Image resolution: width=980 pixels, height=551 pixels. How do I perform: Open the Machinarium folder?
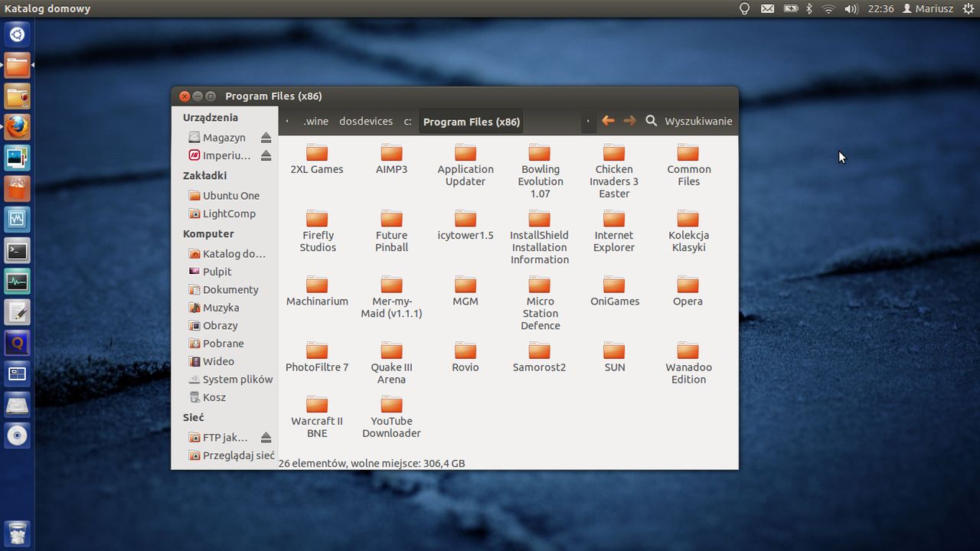(x=317, y=291)
